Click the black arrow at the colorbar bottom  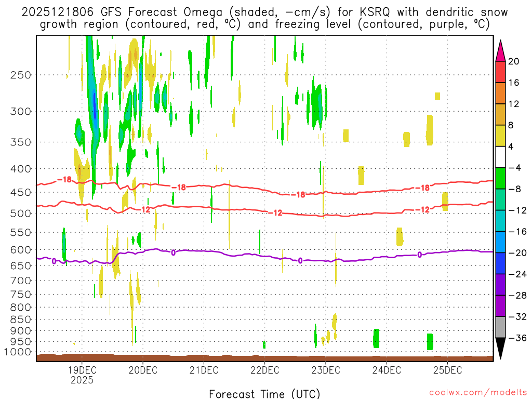coord(500,348)
